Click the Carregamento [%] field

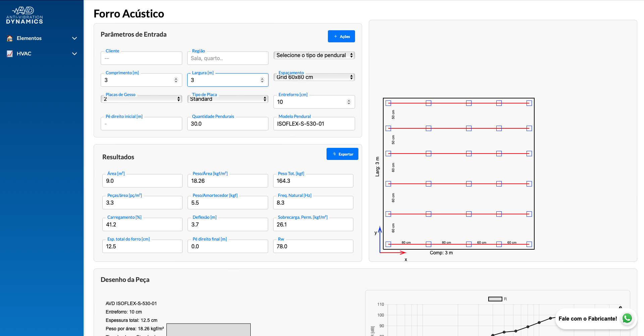pos(142,224)
